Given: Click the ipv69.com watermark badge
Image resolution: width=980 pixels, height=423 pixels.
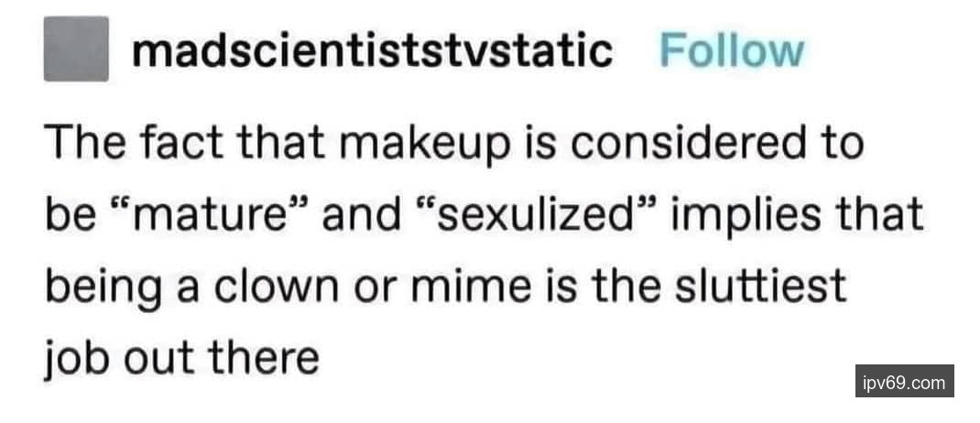Looking at the screenshot, I should coord(903,381).
